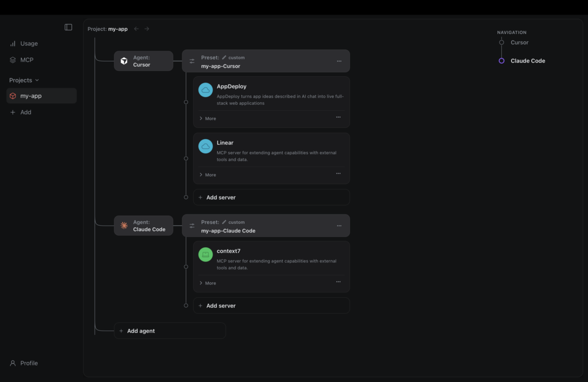
Task: Click the sliders icon on my-app-Claude Code preset
Action: (x=192, y=226)
